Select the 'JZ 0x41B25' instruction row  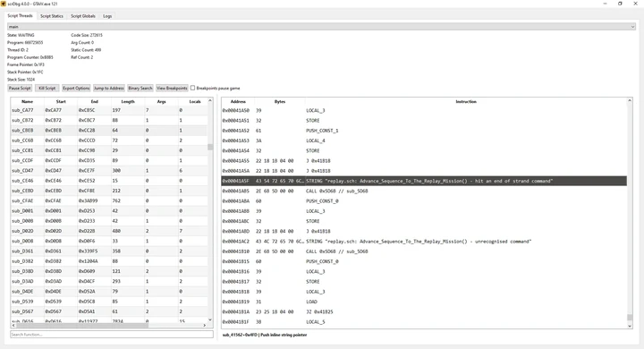pos(424,312)
